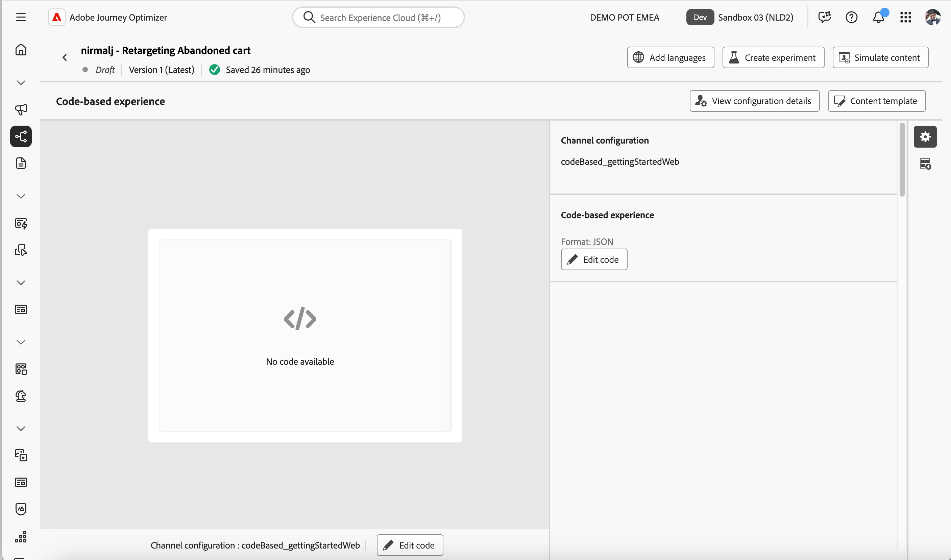Click Content template button

coord(877,101)
